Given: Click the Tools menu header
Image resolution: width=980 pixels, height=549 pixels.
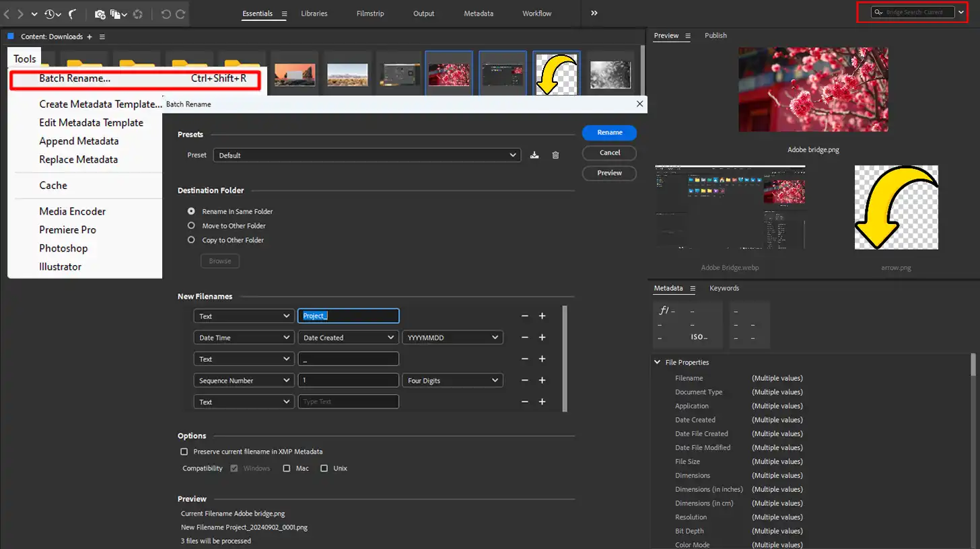Looking at the screenshot, I should [25, 59].
